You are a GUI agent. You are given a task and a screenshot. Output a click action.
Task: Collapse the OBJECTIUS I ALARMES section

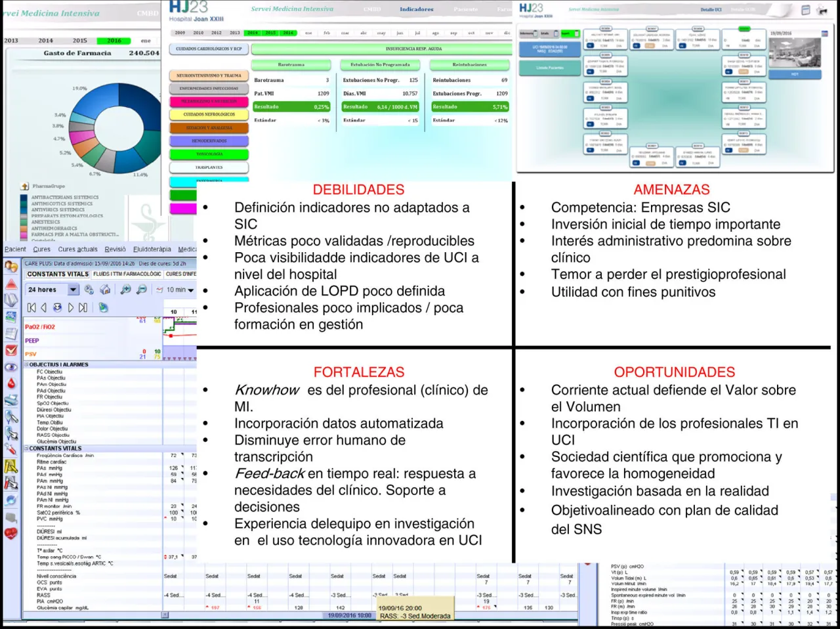pyautogui.click(x=27, y=364)
